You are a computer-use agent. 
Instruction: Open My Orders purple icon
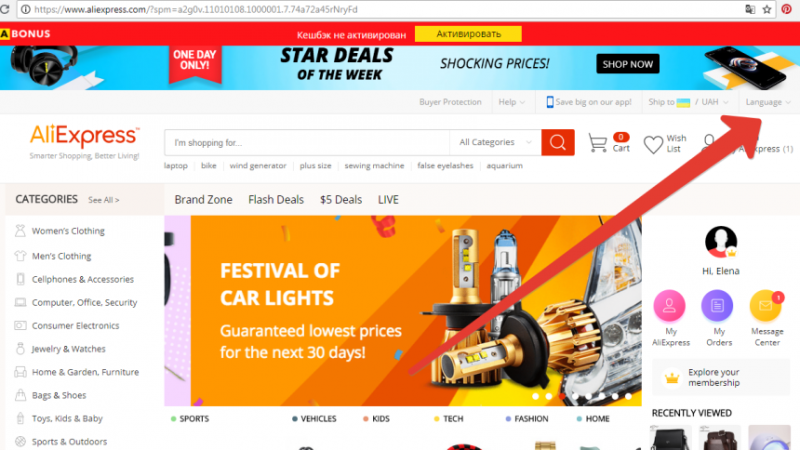pyautogui.click(x=717, y=306)
